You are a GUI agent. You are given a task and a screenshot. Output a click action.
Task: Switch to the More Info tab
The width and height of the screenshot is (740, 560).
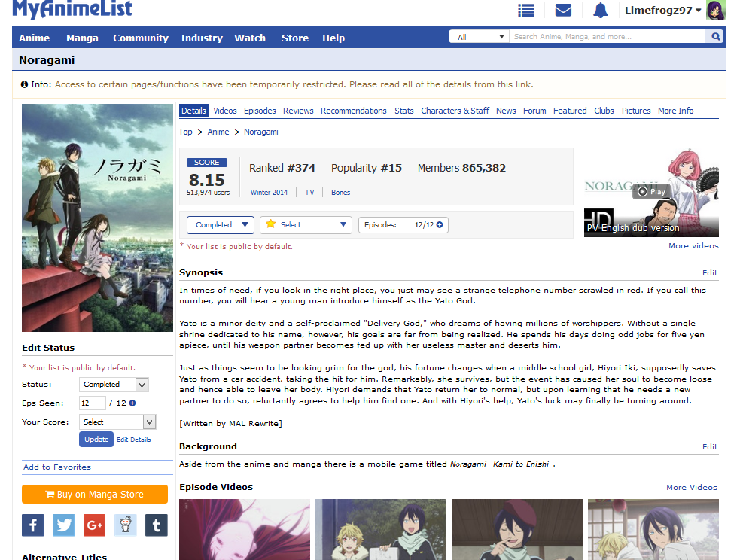pos(676,111)
